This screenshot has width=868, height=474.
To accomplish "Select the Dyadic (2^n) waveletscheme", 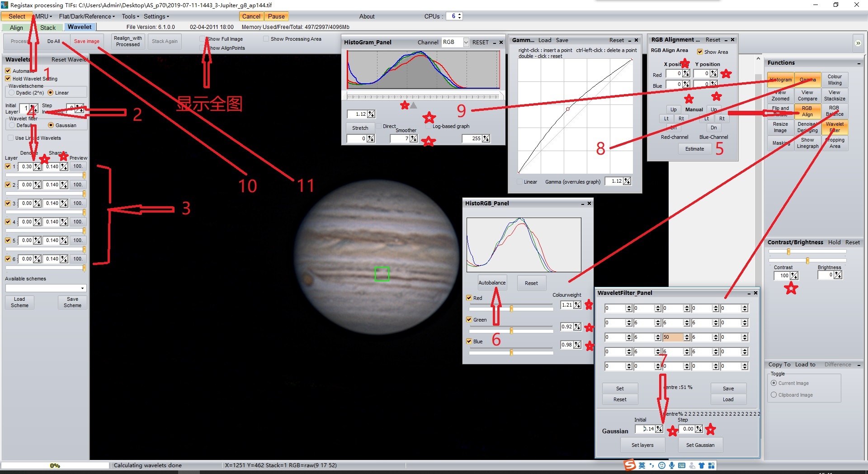I will click(11, 93).
